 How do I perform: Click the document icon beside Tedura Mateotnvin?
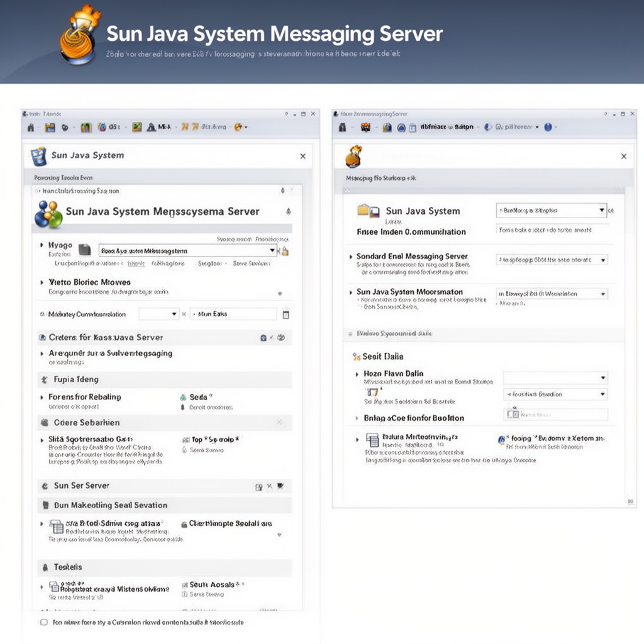tap(372, 440)
